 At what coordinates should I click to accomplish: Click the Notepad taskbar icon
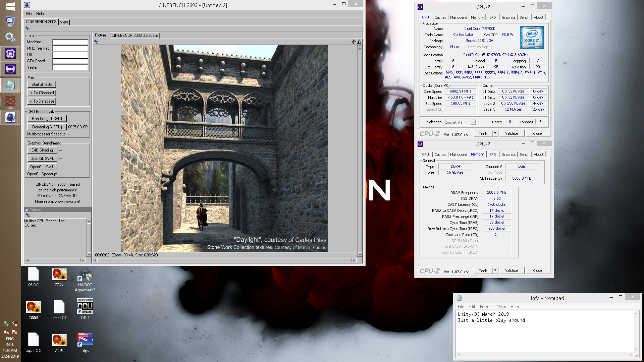tap(10, 85)
